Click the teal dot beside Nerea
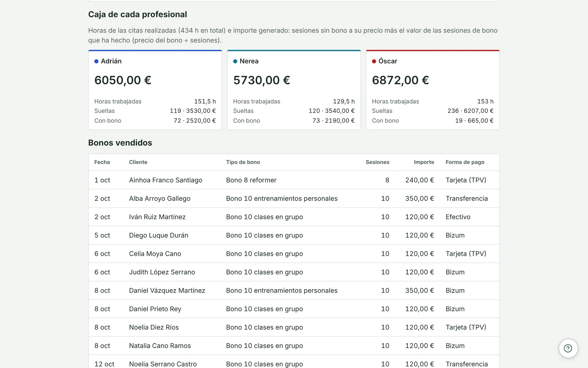 click(235, 61)
